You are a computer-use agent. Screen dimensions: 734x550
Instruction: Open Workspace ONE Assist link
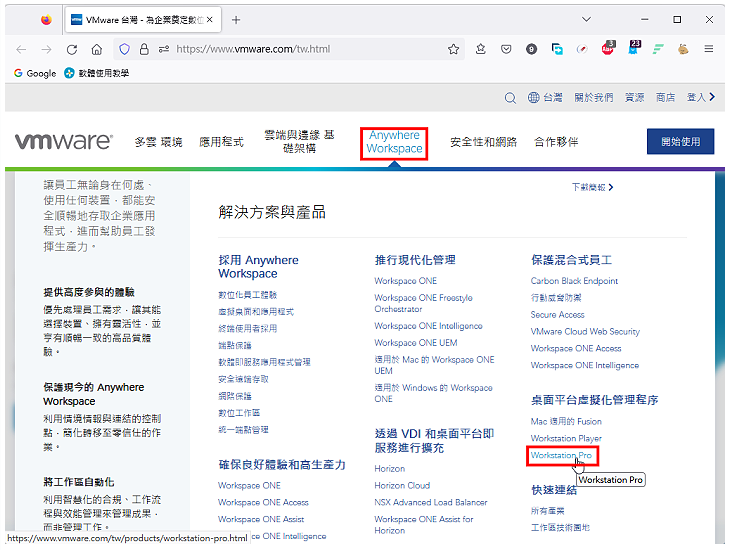[x=261, y=519]
